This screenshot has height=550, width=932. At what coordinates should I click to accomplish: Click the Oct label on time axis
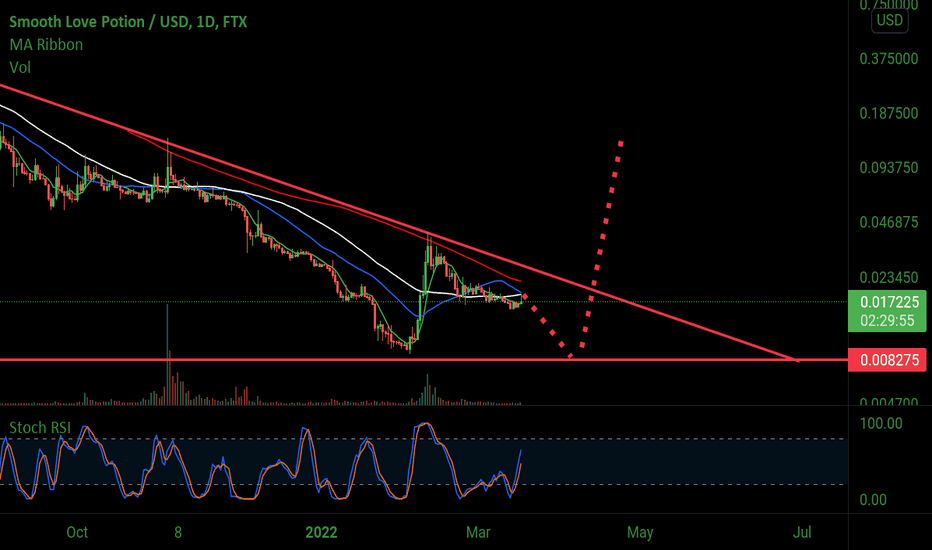coord(77,532)
